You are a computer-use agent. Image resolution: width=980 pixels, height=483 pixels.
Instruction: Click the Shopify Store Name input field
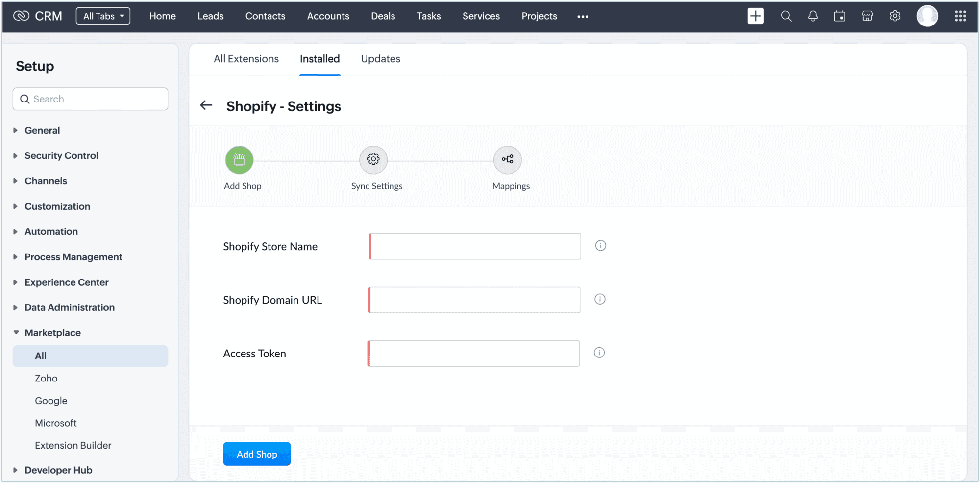(475, 247)
